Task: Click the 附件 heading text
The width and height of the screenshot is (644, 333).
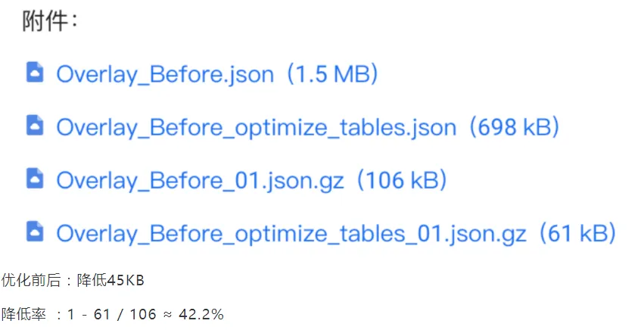Action: pyautogui.click(x=44, y=20)
